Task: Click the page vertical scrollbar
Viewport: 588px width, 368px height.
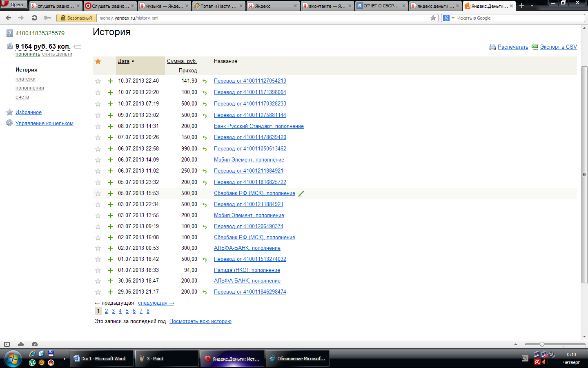Action: pos(584,174)
